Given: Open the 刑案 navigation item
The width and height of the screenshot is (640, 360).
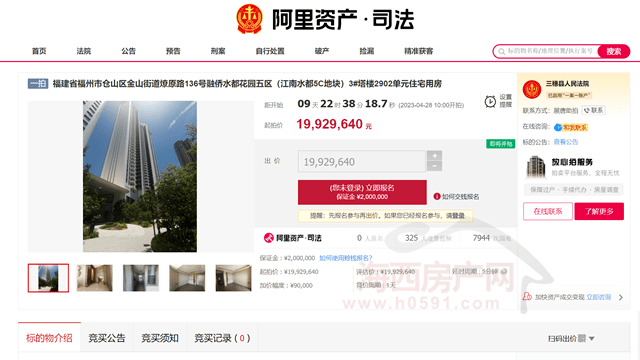Looking at the screenshot, I should [x=218, y=51].
